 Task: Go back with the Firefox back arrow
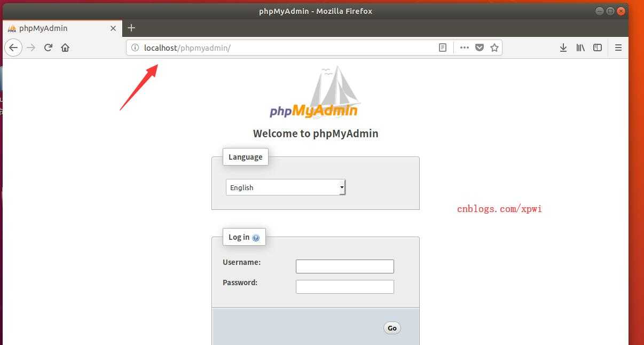[x=13, y=48]
